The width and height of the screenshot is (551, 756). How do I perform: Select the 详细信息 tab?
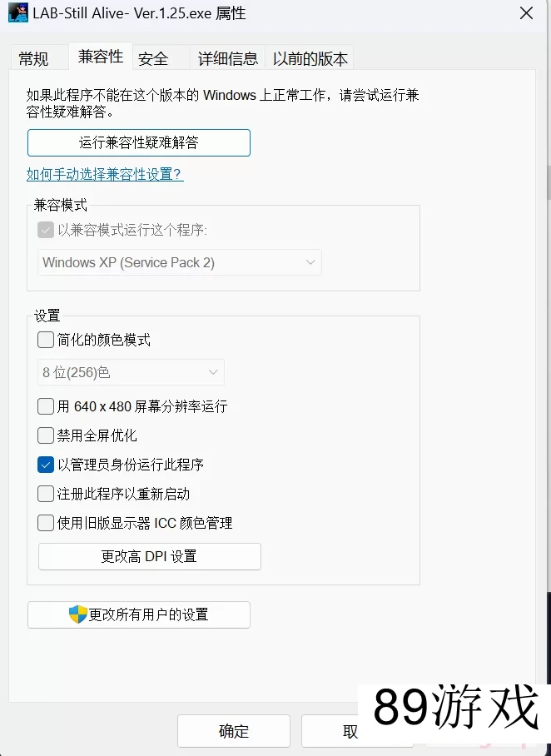[x=227, y=58]
